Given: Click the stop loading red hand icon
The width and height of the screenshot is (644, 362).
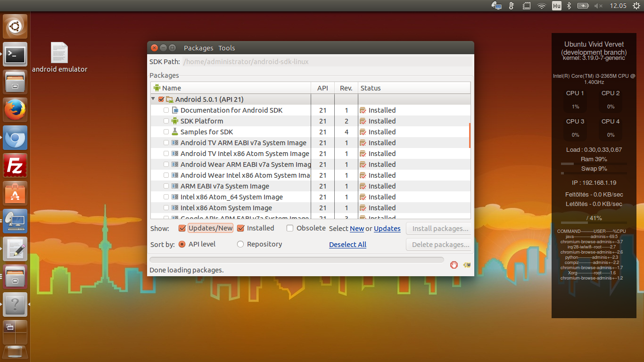Looking at the screenshot, I should 454,265.
